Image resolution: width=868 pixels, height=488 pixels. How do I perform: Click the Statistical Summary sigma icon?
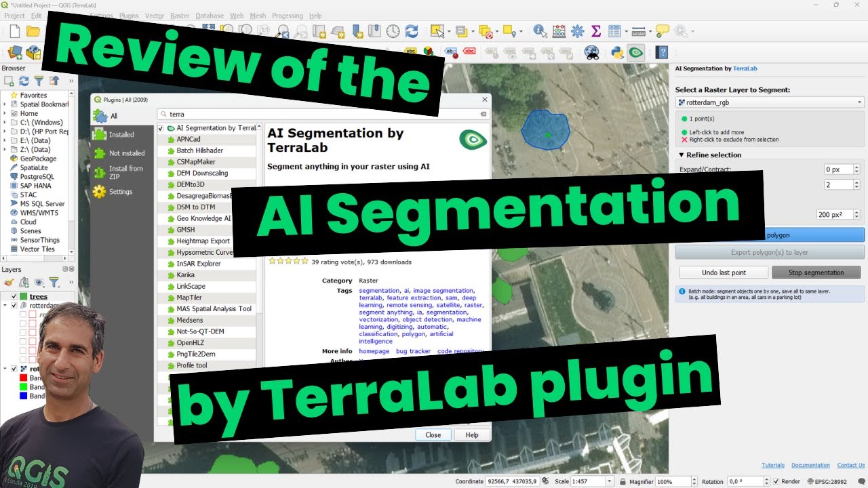596,30
